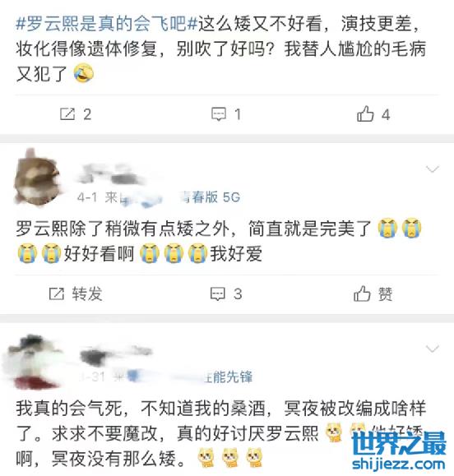
Task: Open the 3 comments on the second post
Action: [226, 293]
